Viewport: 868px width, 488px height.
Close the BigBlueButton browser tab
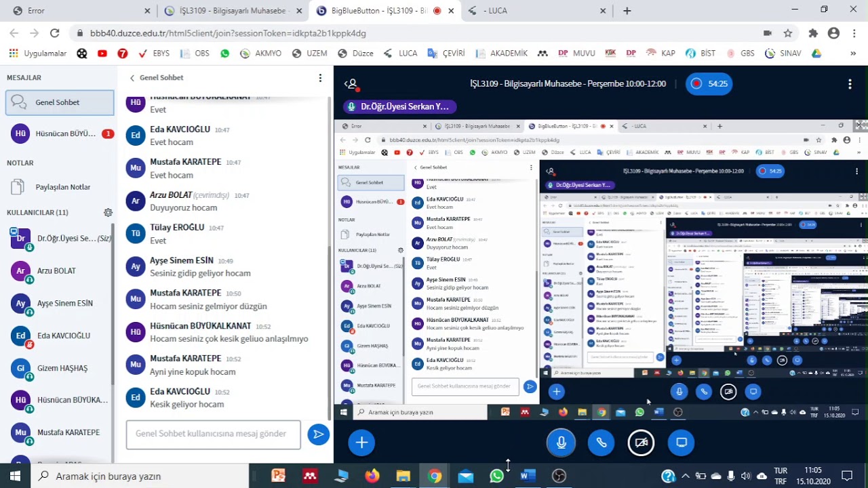pos(451,11)
